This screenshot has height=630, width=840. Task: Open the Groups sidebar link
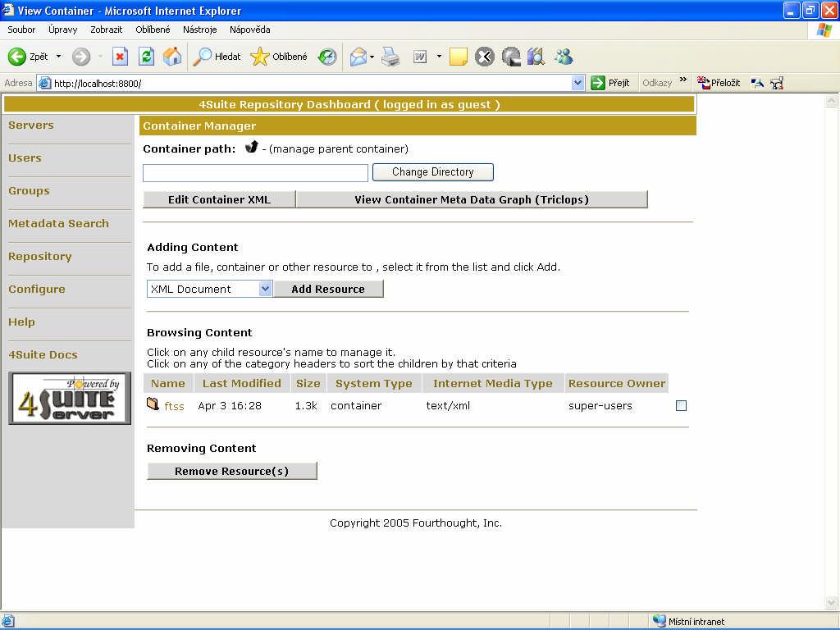coord(29,190)
